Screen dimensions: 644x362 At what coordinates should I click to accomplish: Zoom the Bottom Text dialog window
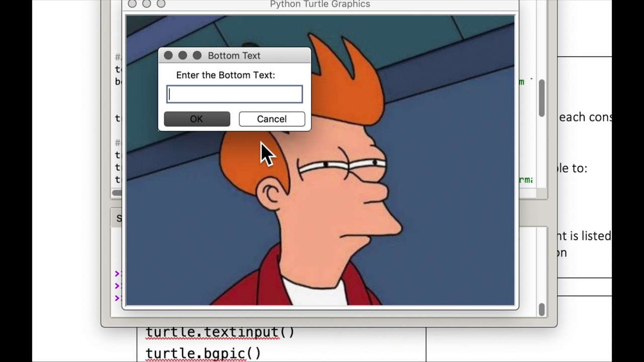tap(197, 55)
